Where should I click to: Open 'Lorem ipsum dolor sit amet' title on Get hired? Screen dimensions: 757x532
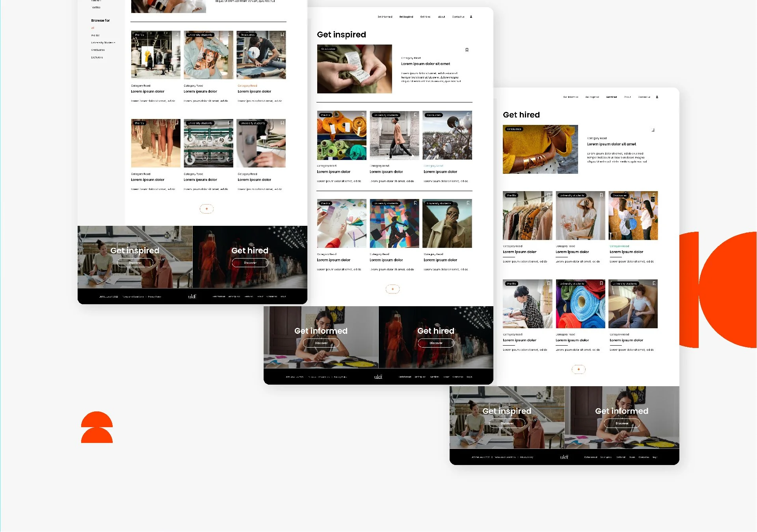pyautogui.click(x=612, y=144)
